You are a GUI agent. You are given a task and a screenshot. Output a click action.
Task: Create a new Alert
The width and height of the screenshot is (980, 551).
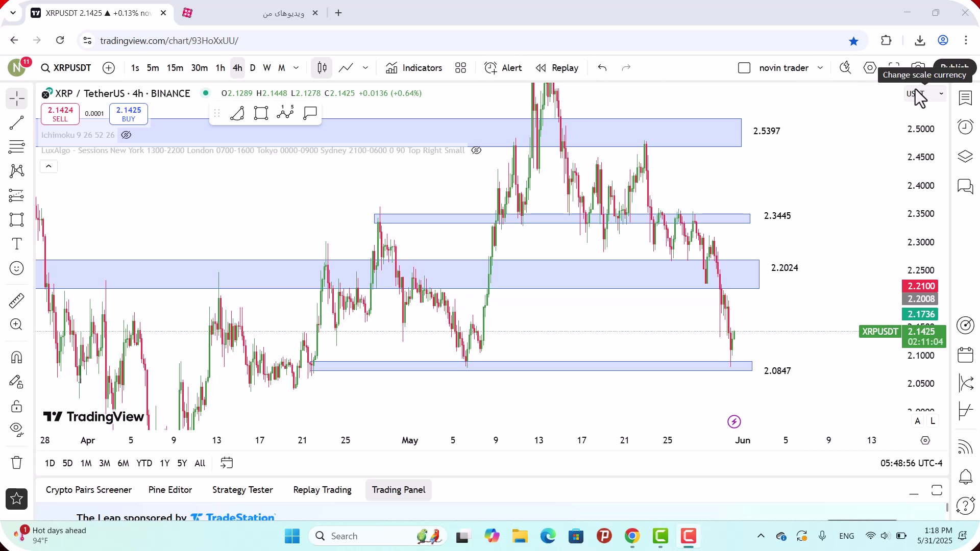[503, 68]
